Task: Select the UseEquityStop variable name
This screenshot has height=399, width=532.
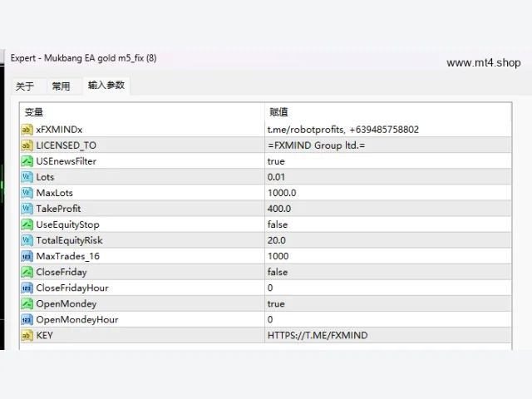Action: pyautogui.click(x=68, y=224)
